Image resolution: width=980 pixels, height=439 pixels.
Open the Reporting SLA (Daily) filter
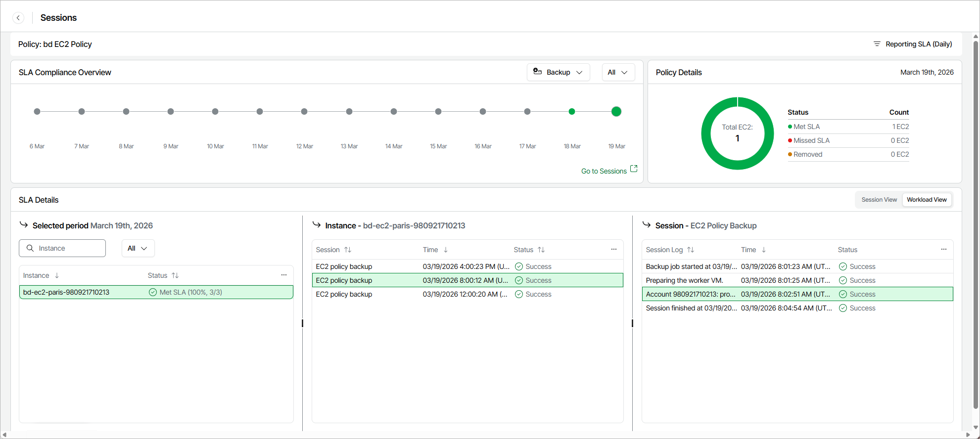(913, 44)
